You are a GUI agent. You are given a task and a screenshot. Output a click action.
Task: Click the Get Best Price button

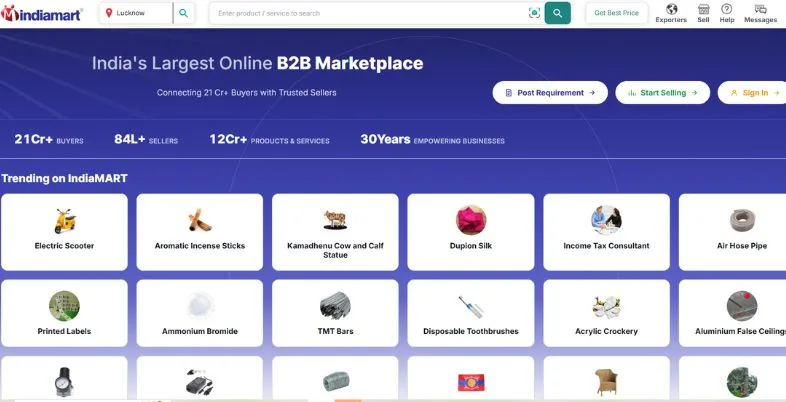tap(617, 13)
